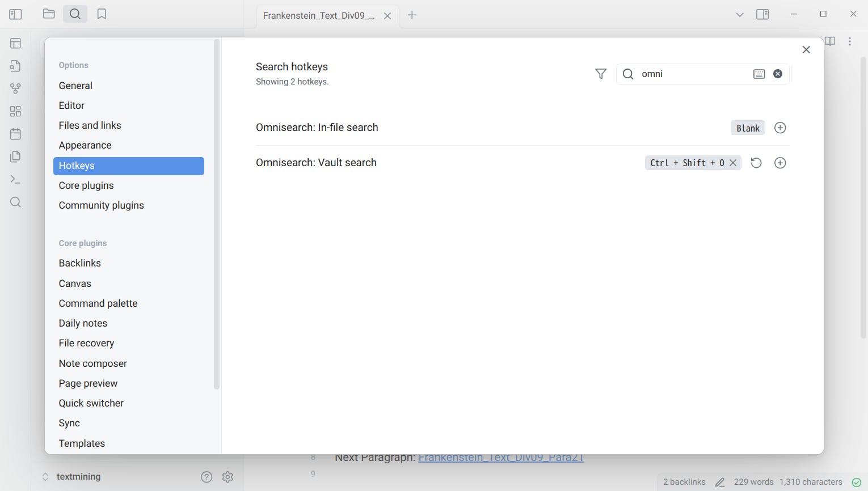
Task: Select the Hotkeys settings section
Action: pos(129,166)
